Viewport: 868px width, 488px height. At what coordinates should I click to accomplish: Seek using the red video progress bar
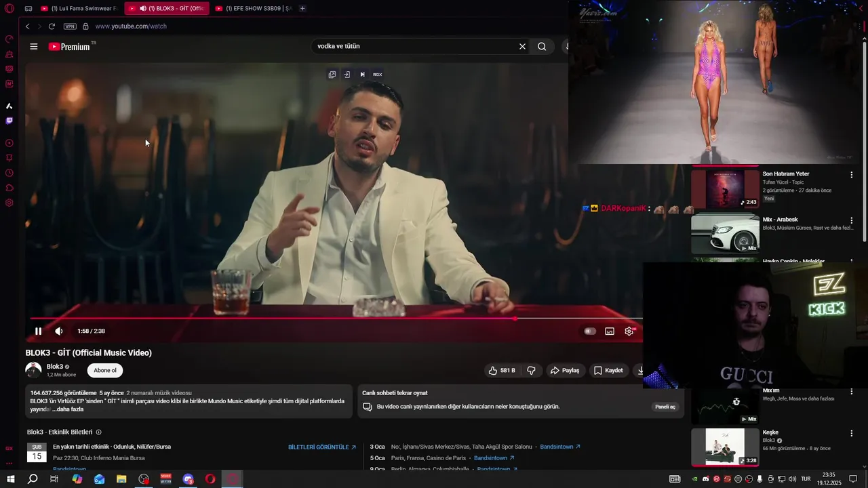coord(336,318)
